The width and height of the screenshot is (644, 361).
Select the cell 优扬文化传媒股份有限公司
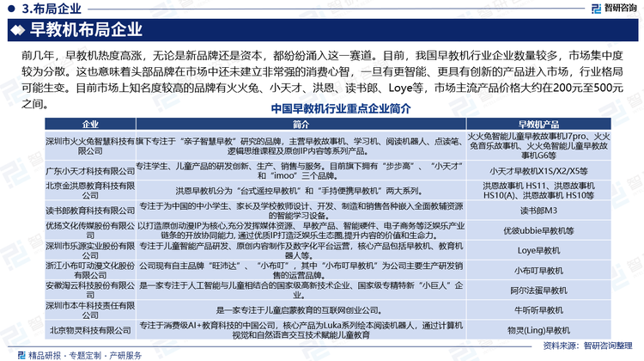90,230
